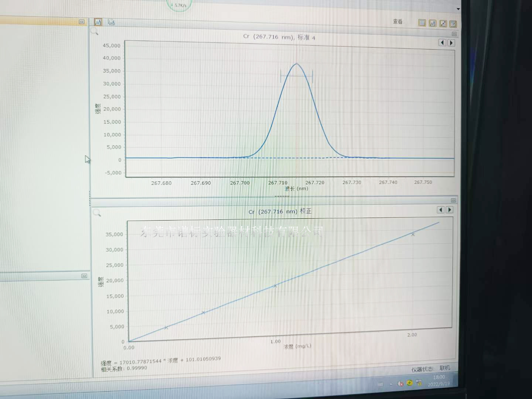Show next calibration curve with right arrow
Viewport: 532px width, 399px height.
point(450,210)
